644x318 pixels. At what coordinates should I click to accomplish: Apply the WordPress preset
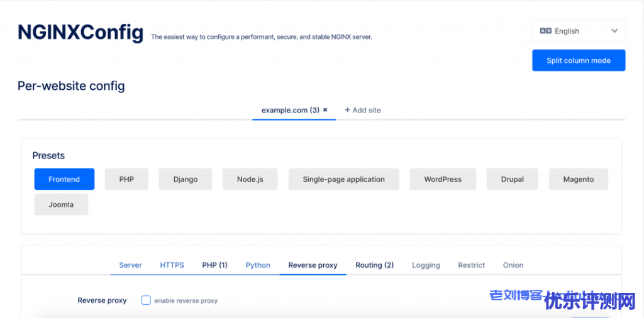click(443, 179)
